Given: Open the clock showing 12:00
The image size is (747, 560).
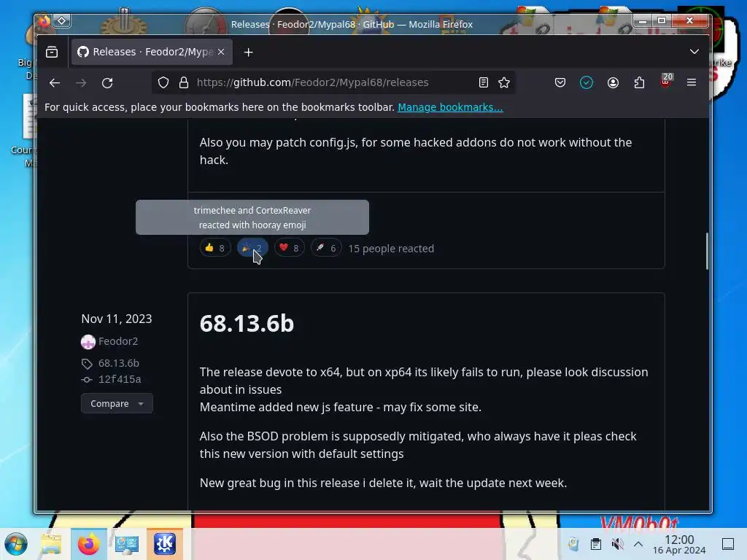Looking at the screenshot, I should click(679, 544).
